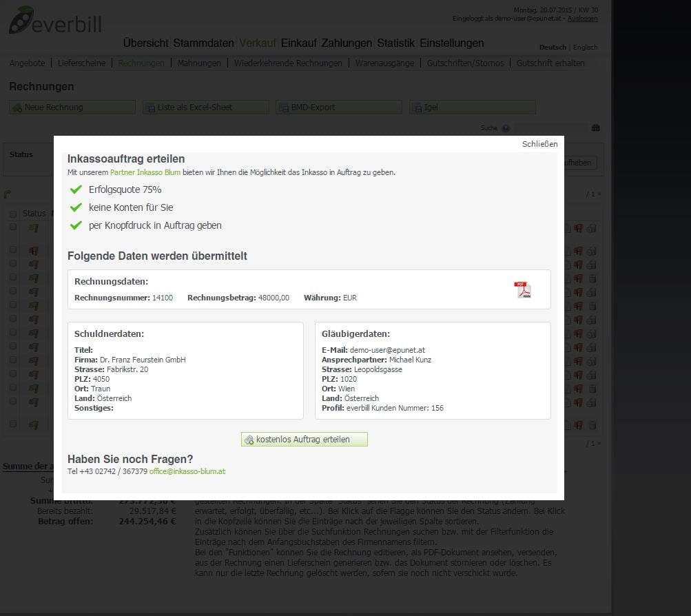Switch language to Deutsch
The height and width of the screenshot is (616, 691).
553,47
